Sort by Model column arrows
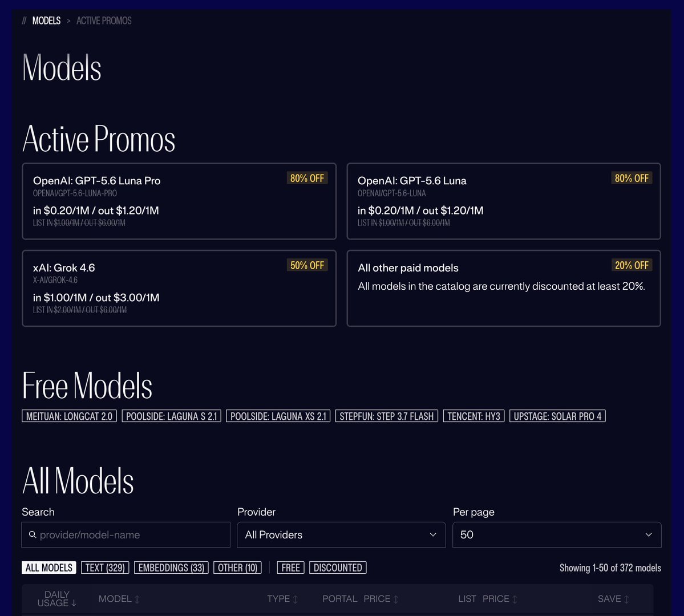684x616 pixels. (x=137, y=599)
